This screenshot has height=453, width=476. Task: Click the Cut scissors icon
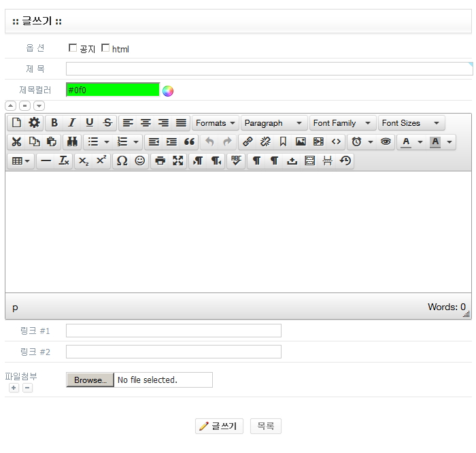click(x=16, y=141)
